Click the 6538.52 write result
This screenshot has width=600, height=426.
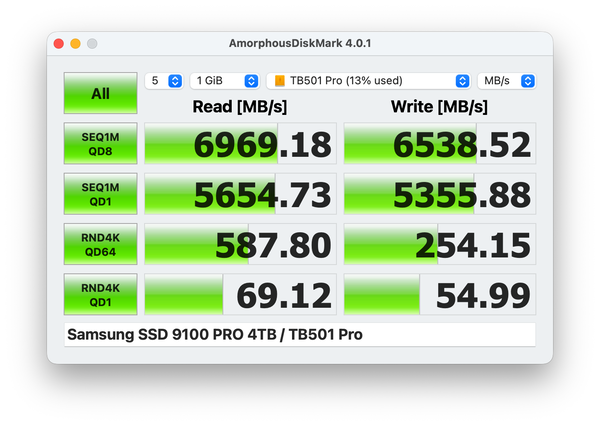point(440,144)
